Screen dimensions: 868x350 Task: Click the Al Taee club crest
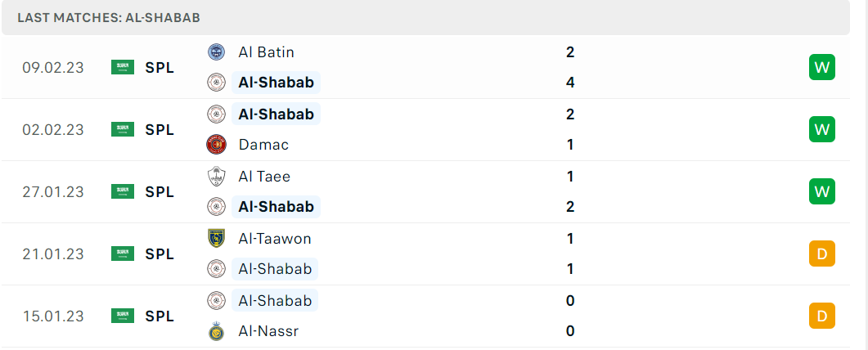click(x=216, y=177)
